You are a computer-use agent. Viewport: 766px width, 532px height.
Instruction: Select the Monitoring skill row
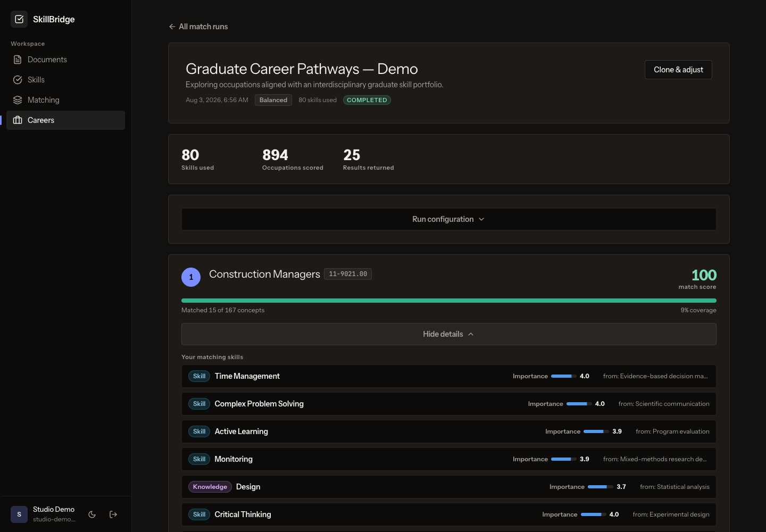click(449, 459)
